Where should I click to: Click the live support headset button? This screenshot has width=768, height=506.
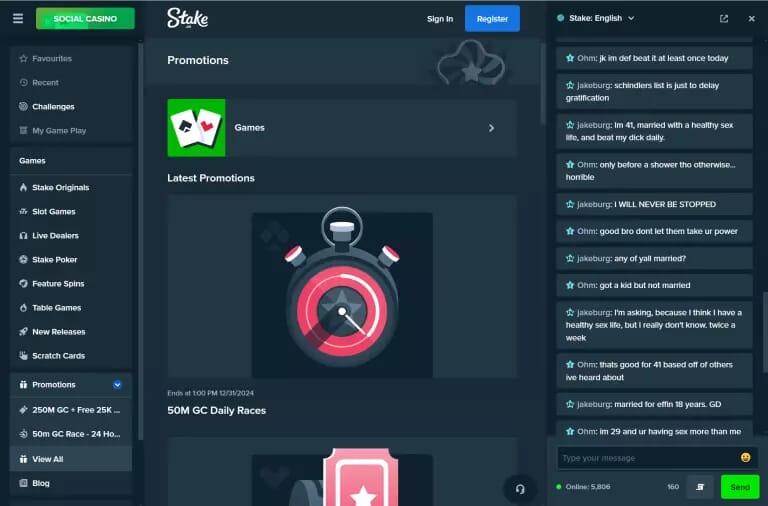(x=520, y=489)
